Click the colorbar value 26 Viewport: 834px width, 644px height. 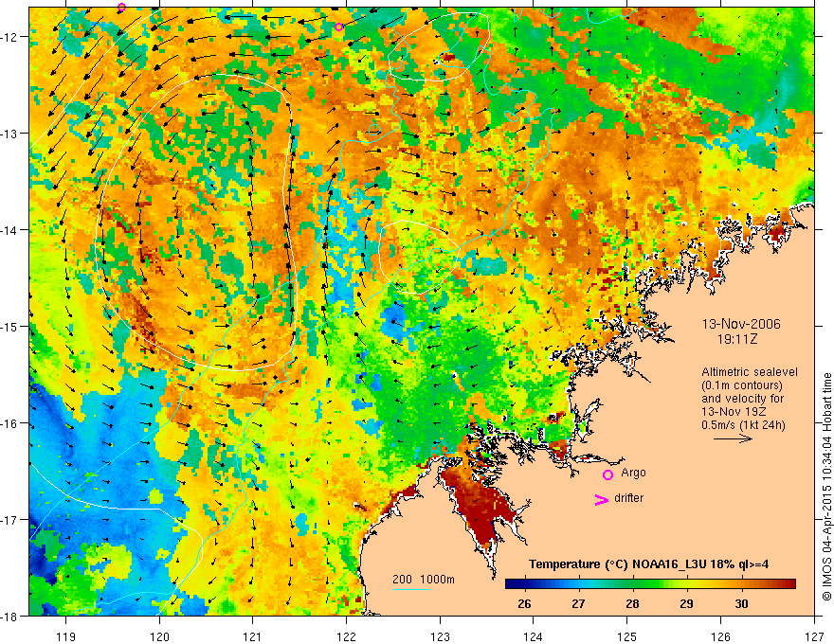524,604
